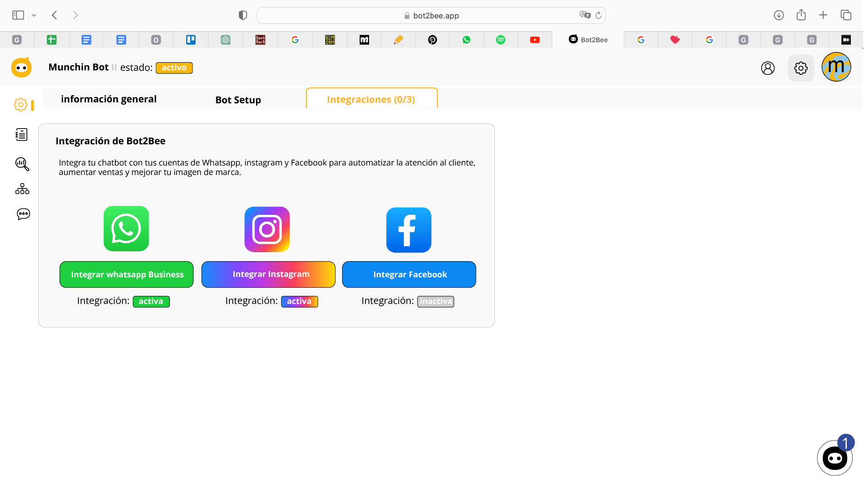
Task: Toggle the WhatsApp integration activa badge
Action: [x=151, y=301]
